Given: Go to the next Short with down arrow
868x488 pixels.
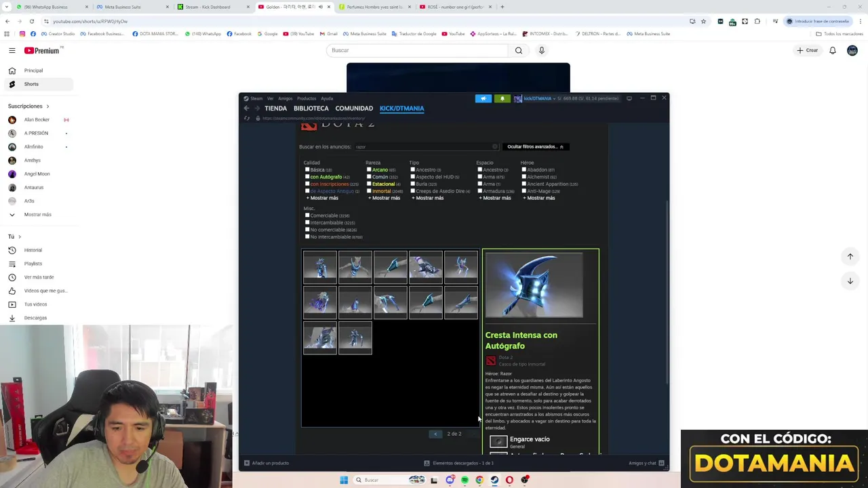Looking at the screenshot, I should (x=850, y=281).
